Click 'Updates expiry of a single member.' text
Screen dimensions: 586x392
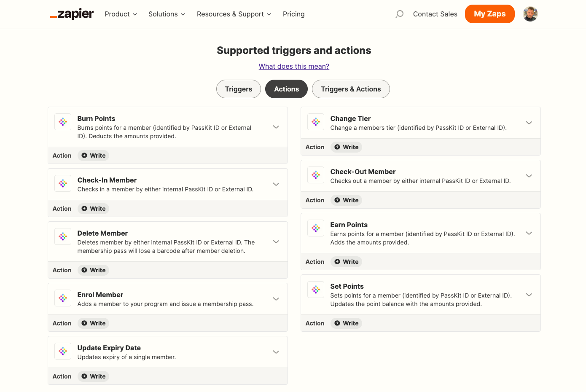(x=126, y=357)
